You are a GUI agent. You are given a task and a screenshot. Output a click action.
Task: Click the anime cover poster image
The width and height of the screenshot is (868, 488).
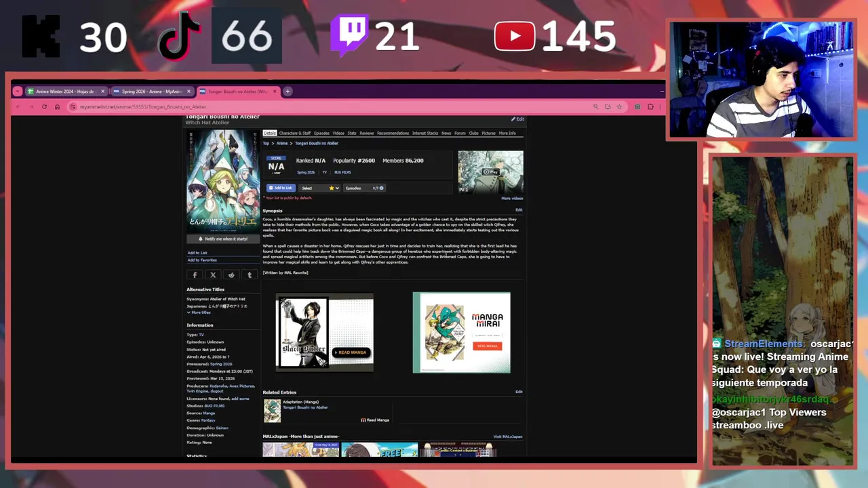tap(223, 182)
